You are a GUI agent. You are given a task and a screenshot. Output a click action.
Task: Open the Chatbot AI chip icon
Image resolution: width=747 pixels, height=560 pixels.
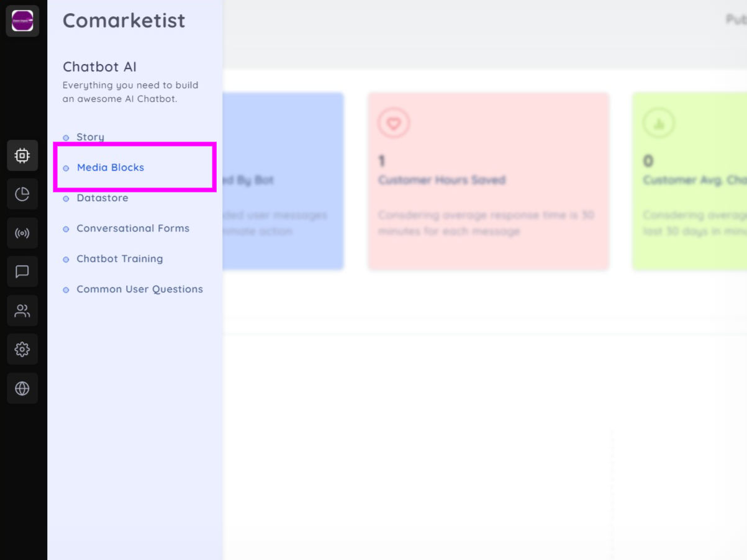[x=22, y=155]
